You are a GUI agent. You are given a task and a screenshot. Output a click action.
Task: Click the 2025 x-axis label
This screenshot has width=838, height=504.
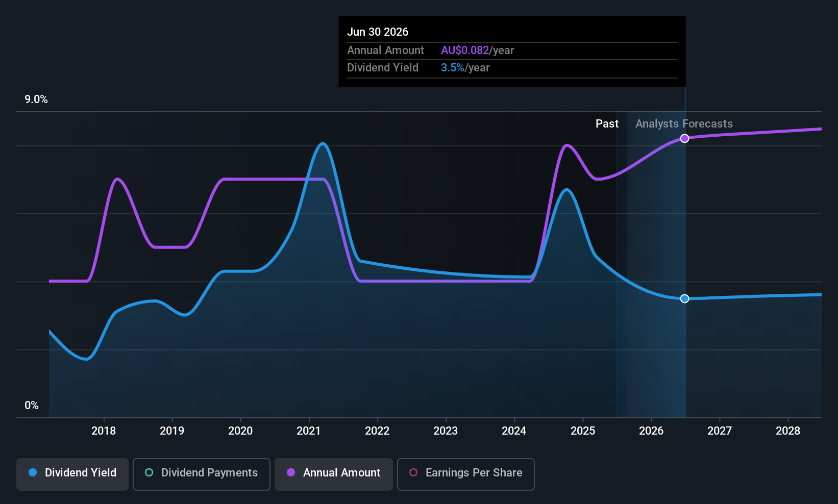pos(583,431)
